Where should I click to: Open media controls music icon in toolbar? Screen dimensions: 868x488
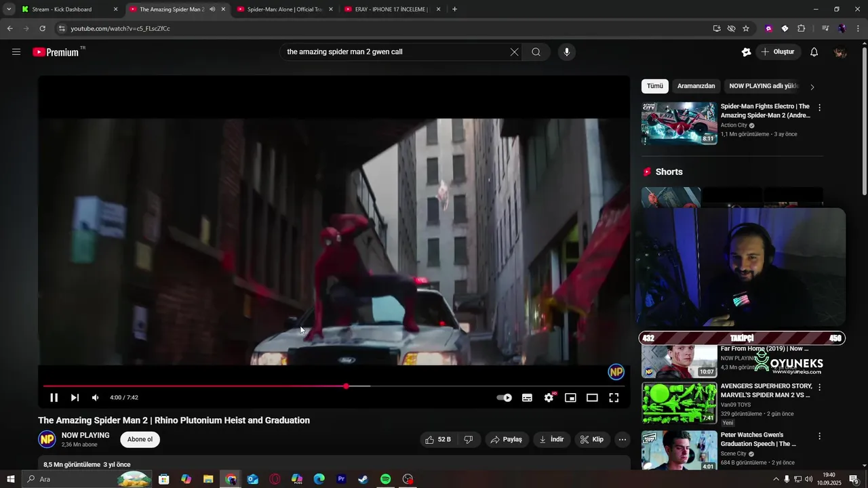pyautogui.click(x=825, y=28)
